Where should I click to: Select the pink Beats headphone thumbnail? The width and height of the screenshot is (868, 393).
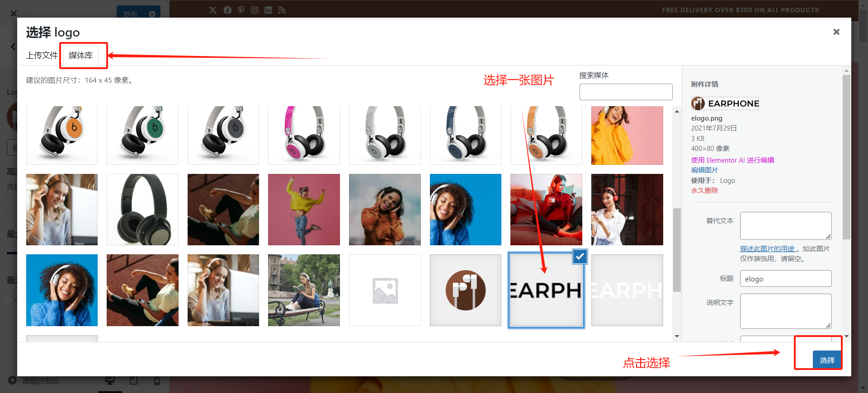[x=304, y=135]
